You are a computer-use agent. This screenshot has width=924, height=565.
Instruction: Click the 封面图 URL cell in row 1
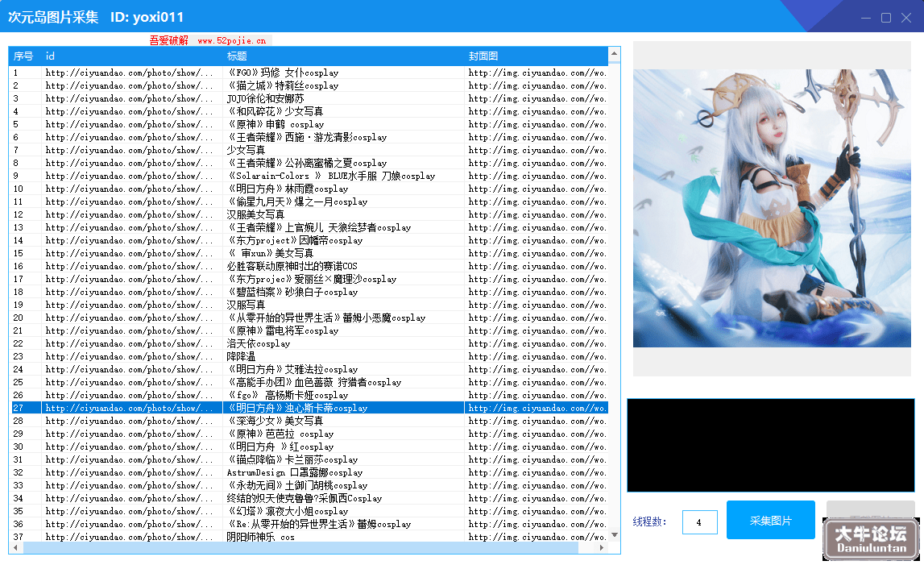[537, 73]
